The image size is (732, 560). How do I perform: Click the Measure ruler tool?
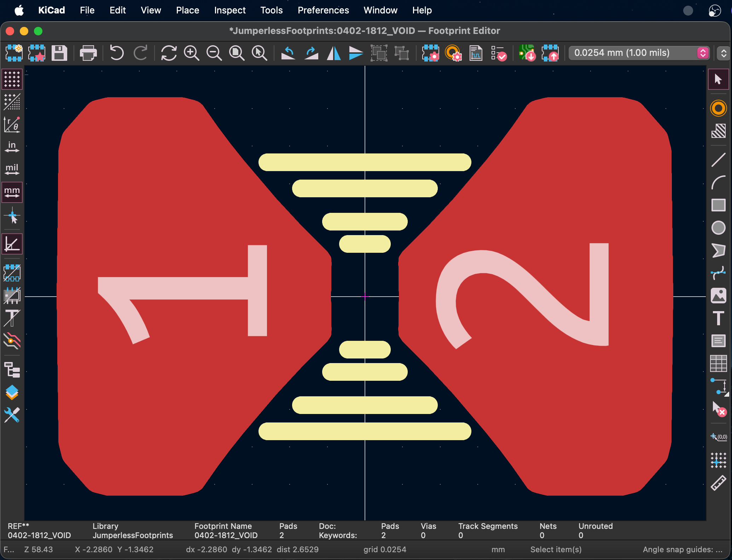718,483
